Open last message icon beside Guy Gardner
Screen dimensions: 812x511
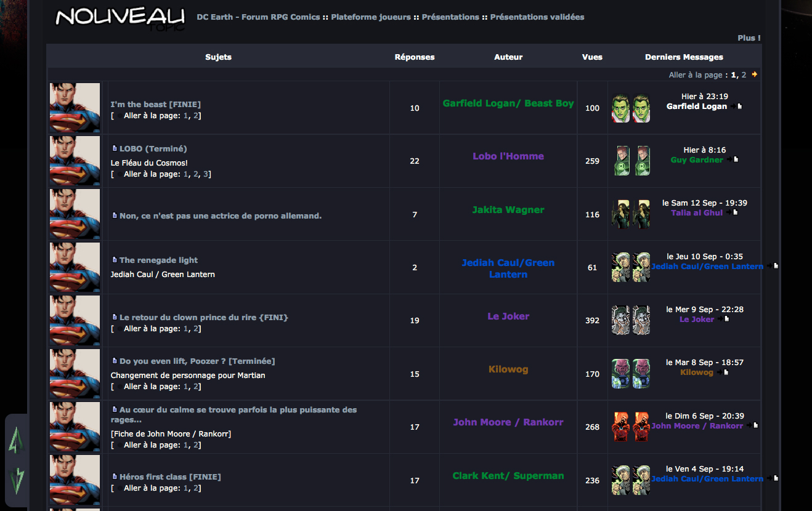point(736,159)
